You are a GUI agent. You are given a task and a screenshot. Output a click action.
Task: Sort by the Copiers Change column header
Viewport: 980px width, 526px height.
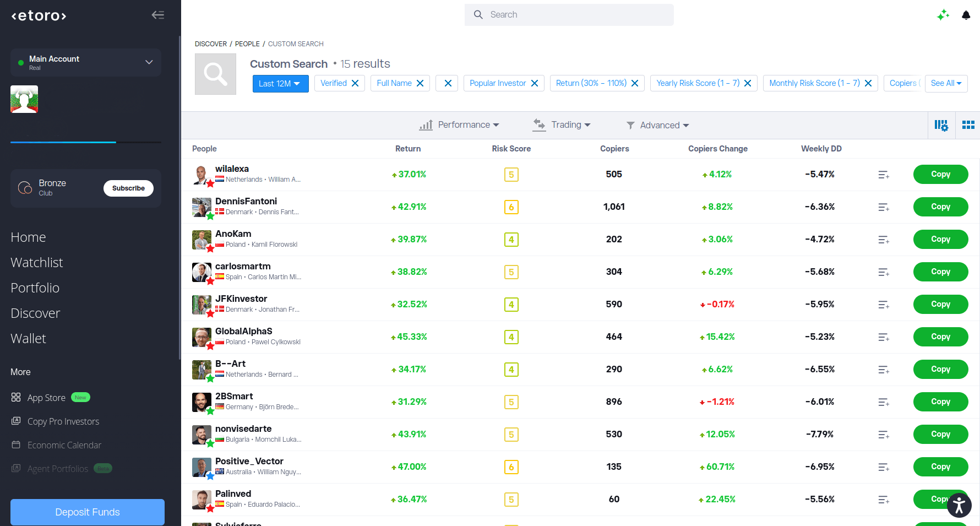(717, 149)
